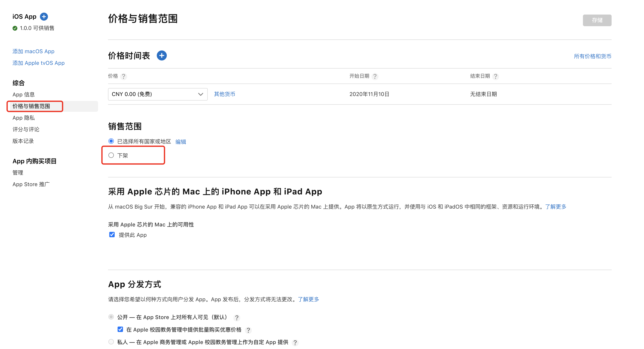644x349 pixels.
Task: Click help icon beside 私人 distribution option
Action: pyautogui.click(x=295, y=343)
